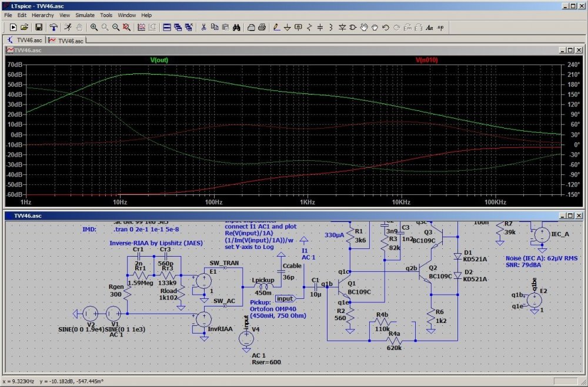Click the red V(n010) trace label
The width and height of the screenshot is (588, 387).
(426, 59)
